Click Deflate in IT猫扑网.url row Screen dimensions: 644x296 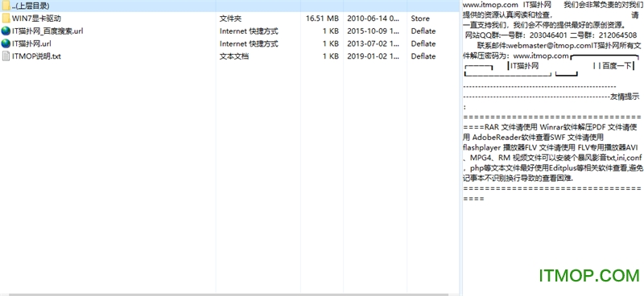(x=423, y=43)
